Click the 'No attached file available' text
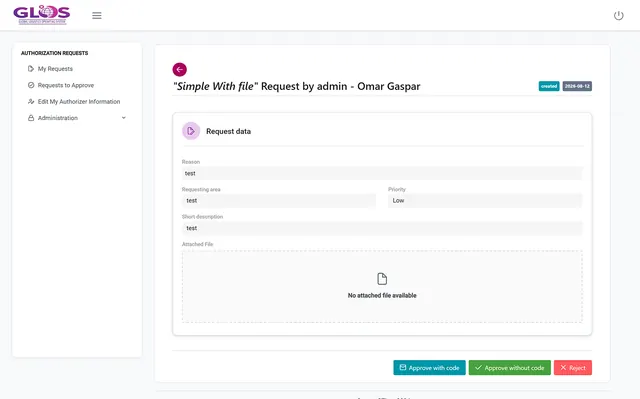Screen dimensions: 640x399 pos(382,295)
